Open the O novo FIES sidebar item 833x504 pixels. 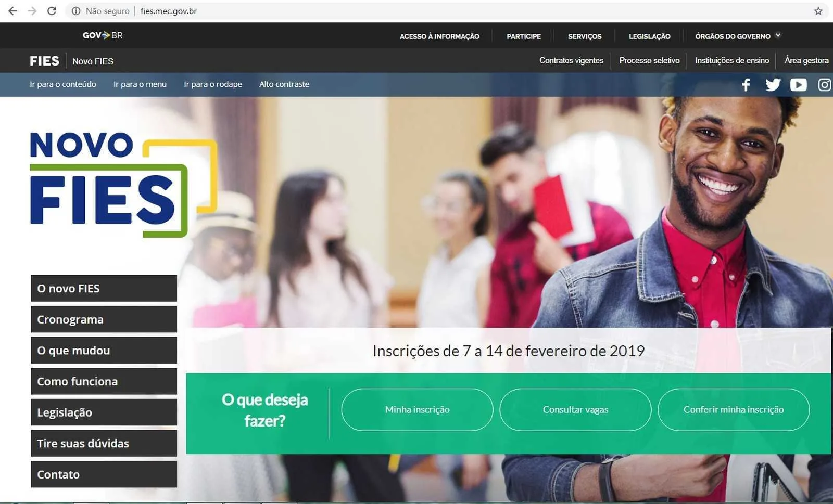pyautogui.click(x=104, y=288)
